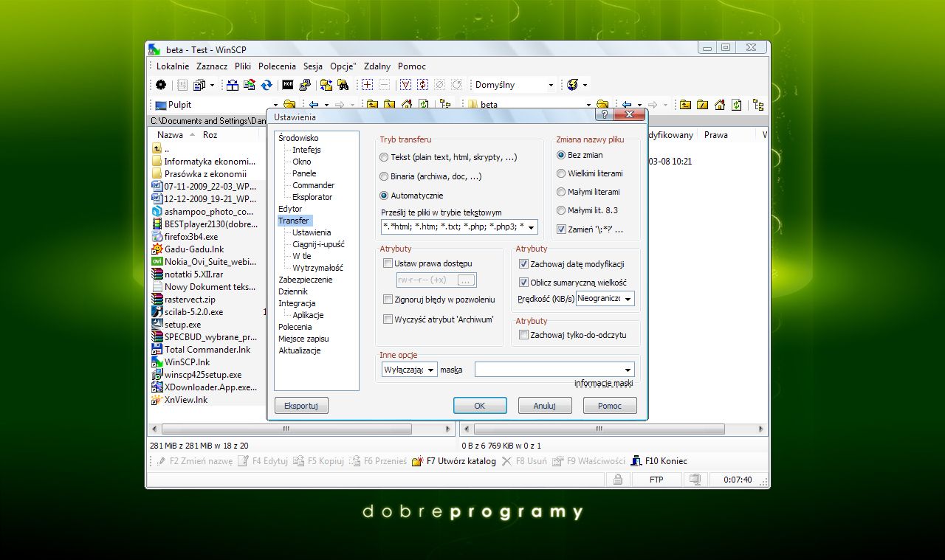Click the transfer queue copy icon
Viewport: 945px width, 560px height.
click(x=199, y=85)
